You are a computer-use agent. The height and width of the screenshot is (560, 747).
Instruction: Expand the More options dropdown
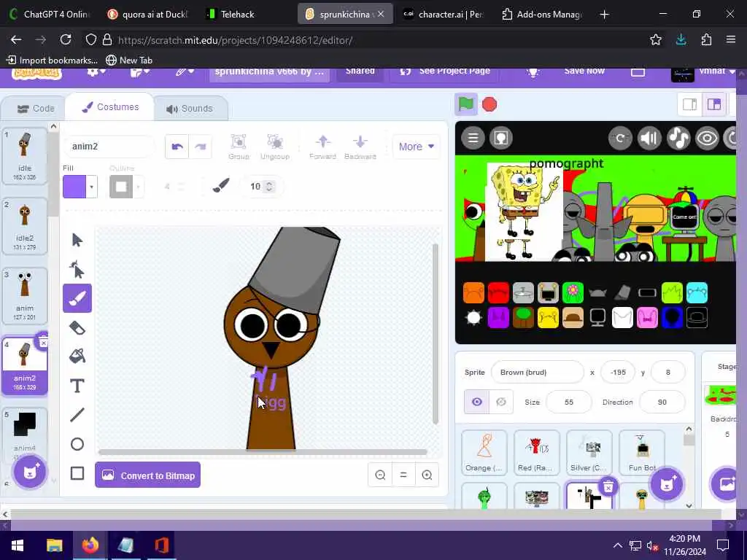416,147
